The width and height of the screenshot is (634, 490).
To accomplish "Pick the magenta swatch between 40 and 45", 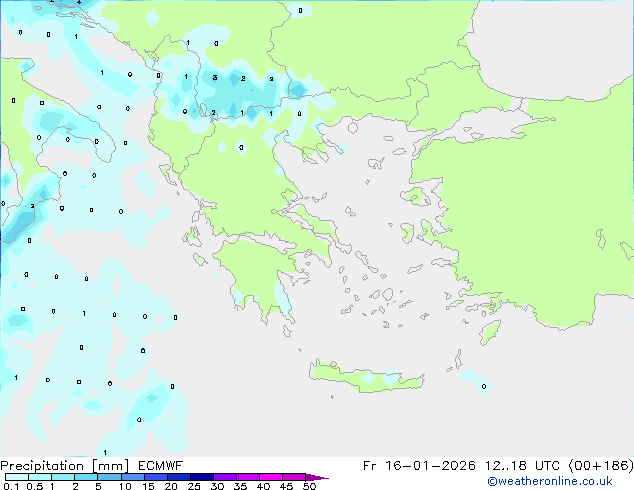I will 271,477.
